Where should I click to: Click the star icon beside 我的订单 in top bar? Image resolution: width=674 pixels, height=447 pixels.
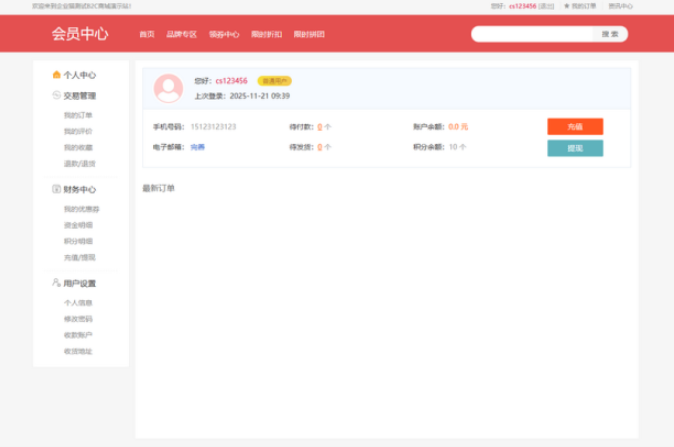(x=567, y=6)
